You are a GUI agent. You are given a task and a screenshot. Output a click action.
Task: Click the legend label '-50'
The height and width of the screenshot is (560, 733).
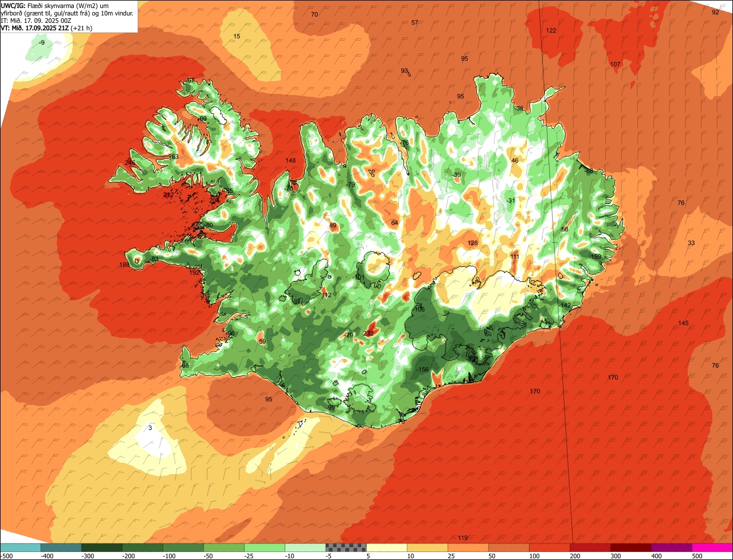pyautogui.click(x=208, y=556)
